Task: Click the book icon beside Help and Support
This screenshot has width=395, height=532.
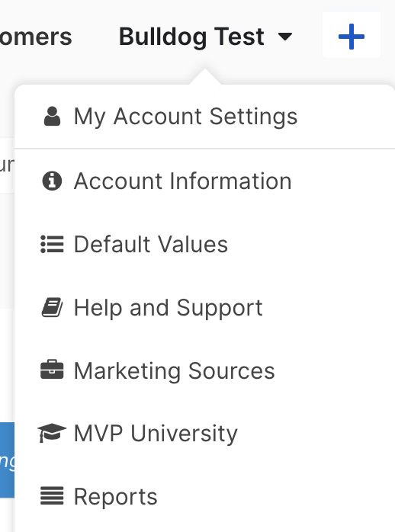Action: (x=53, y=307)
